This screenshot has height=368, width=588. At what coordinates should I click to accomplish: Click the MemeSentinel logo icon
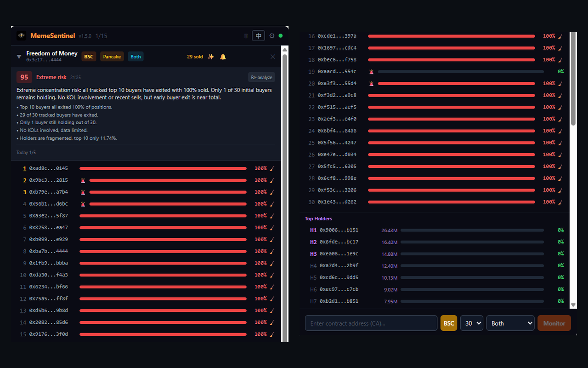click(x=22, y=36)
